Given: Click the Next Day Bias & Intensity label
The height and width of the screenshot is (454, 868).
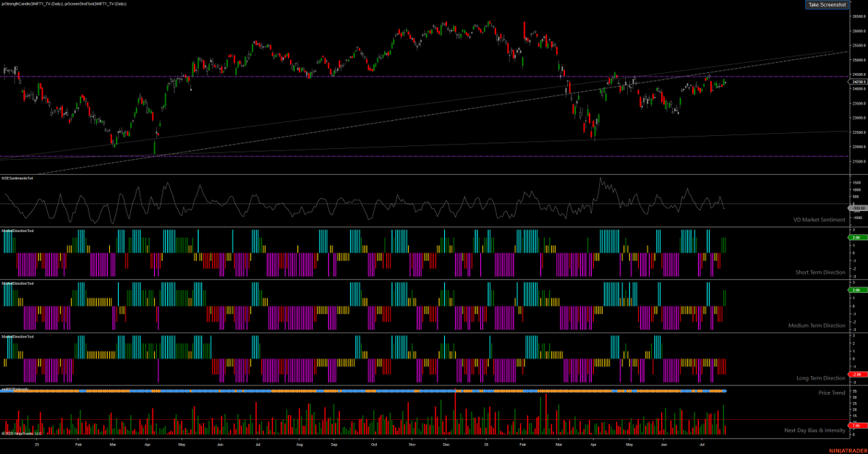Looking at the screenshot, I should (814, 430).
